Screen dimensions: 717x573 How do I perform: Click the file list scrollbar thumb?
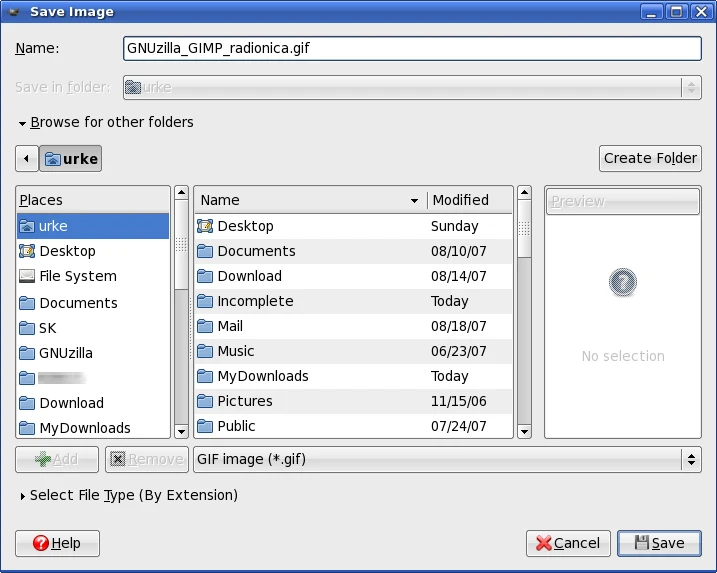coord(524,228)
